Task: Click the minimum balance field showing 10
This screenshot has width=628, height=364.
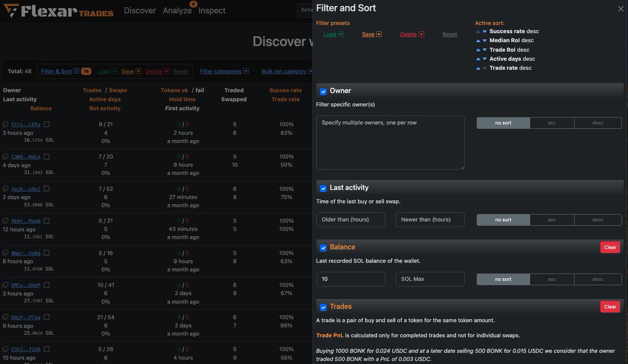Action: pyautogui.click(x=351, y=279)
